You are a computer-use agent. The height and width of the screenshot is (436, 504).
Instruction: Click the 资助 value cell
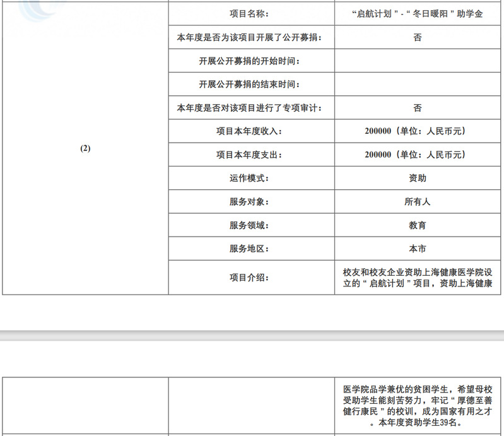[x=418, y=178]
